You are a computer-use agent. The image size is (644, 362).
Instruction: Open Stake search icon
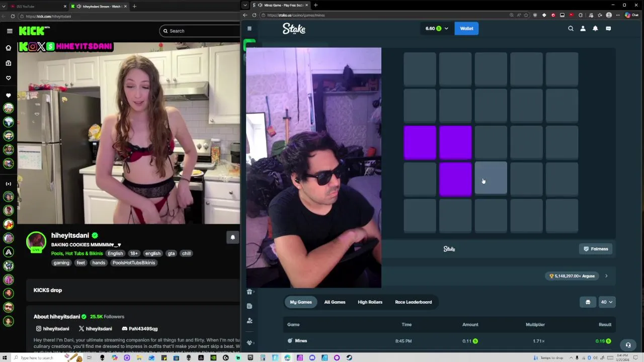click(x=571, y=29)
